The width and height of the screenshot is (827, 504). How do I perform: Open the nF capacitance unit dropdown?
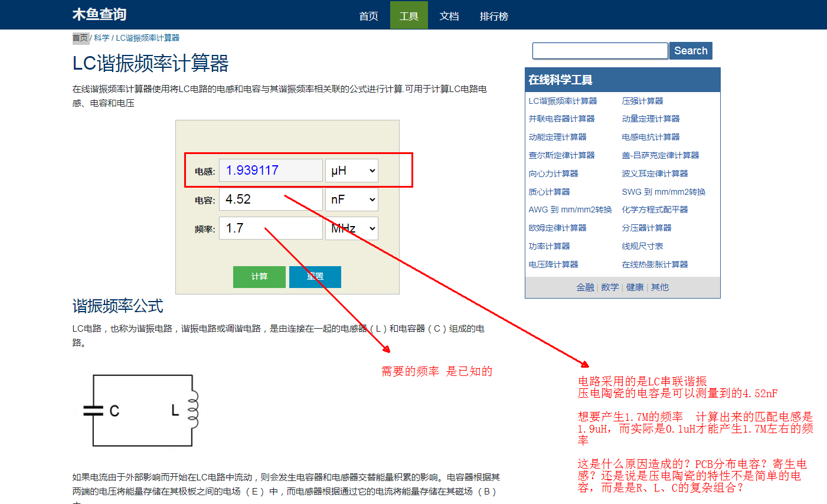352,199
